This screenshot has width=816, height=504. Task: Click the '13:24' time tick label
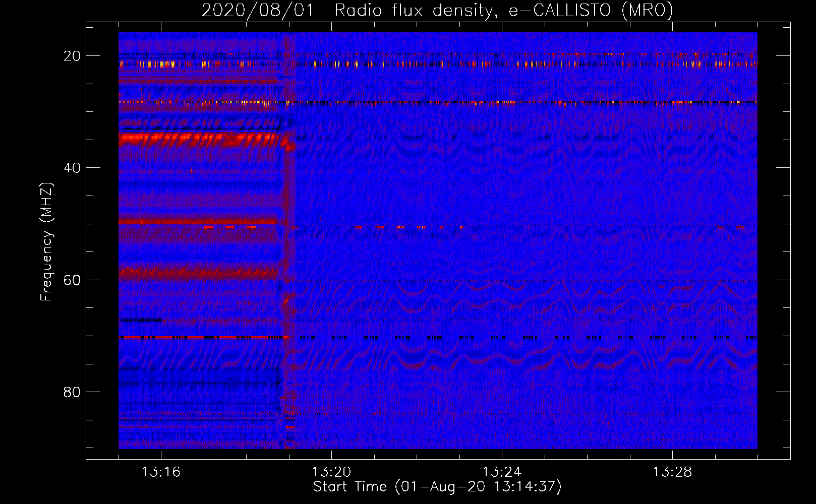[502, 472]
